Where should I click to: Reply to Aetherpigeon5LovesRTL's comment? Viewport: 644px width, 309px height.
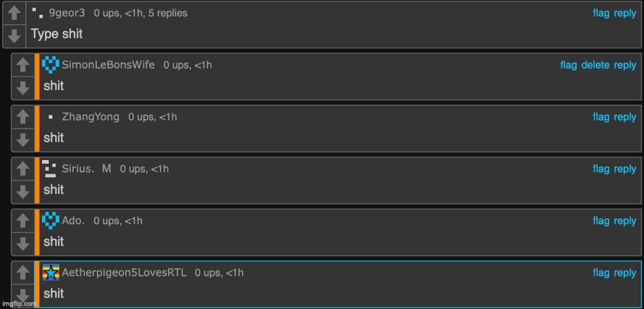(625, 273)
